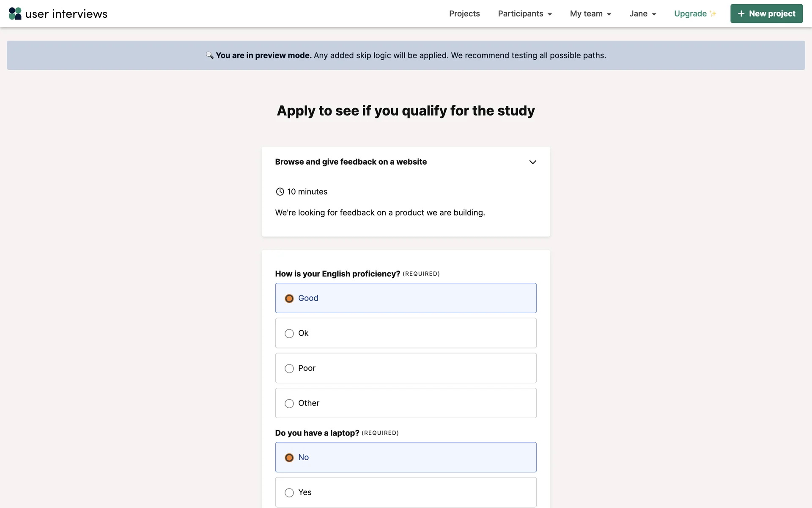Viewport: 812px width, 508px height.
Task: Collapse the study details chevron
Action: point(533,162)
